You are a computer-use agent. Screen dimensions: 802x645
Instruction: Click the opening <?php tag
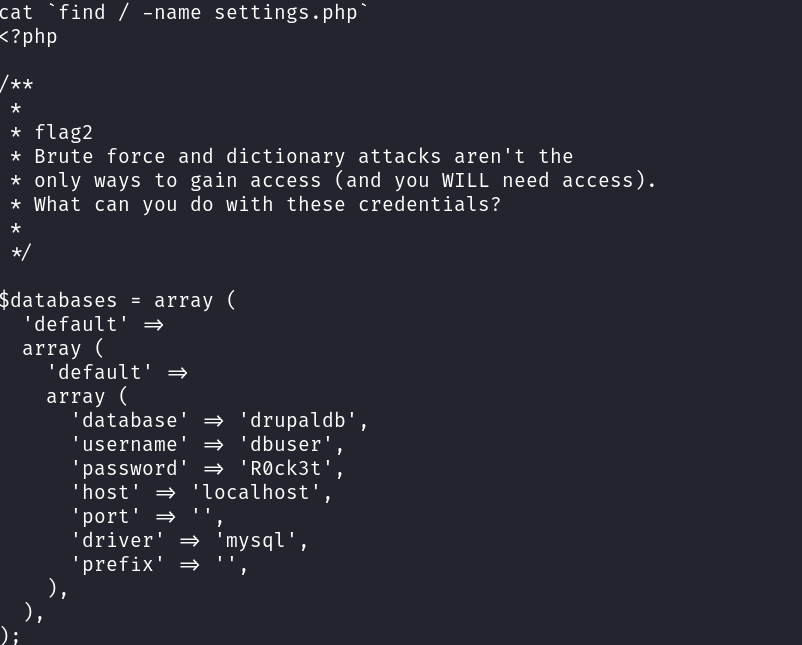pos(29,37)
